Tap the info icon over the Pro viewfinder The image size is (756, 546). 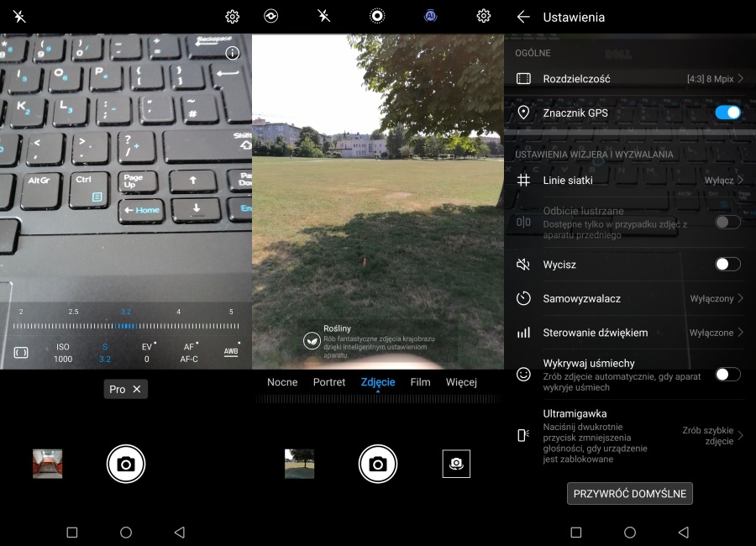233,53
